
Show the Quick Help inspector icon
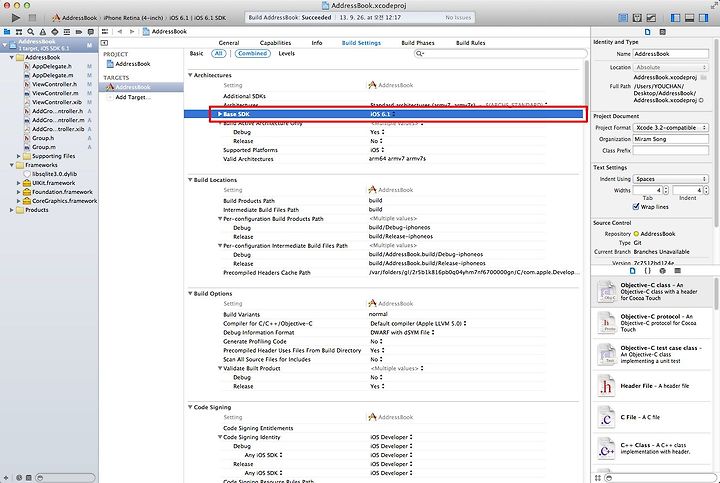tap(662, 32)
